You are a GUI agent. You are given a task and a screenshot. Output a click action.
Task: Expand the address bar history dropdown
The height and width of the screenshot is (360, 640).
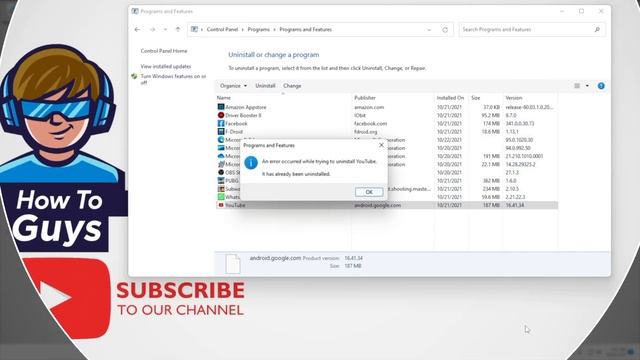pos(429,30)
